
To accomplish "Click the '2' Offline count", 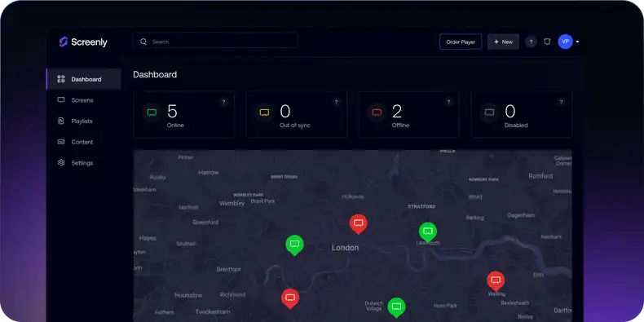I will pos(397,112).
